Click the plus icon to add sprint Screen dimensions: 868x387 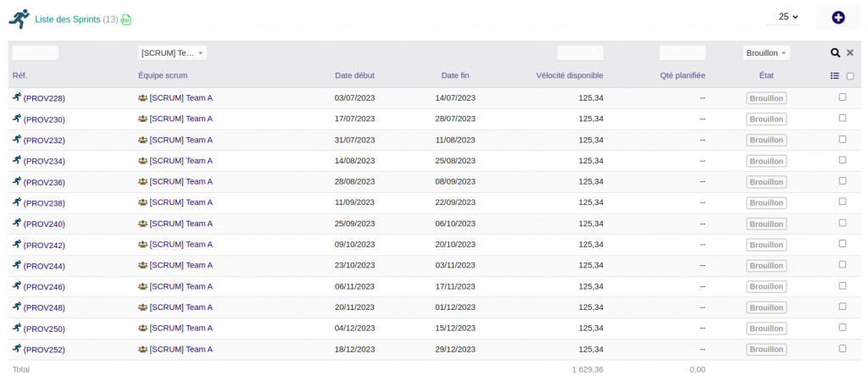coord(837,18)
